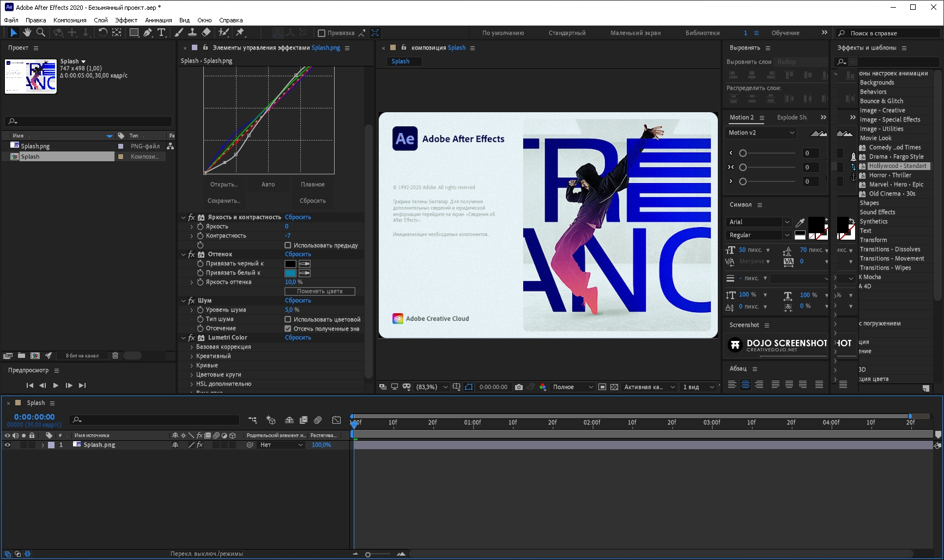Select the Zoom magnifier tool
Screen dimensions: 944x560
(41, 33)
